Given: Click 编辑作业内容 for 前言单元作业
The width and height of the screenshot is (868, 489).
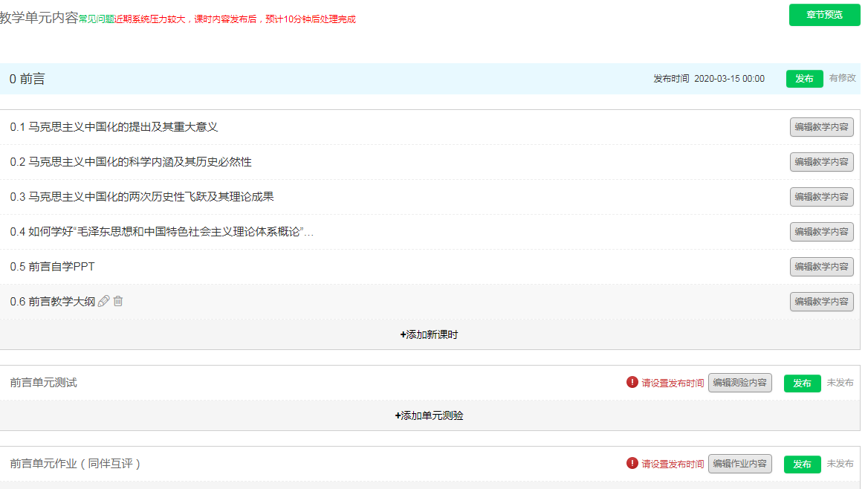Looking at the screenshot, I should coord(739,464).
